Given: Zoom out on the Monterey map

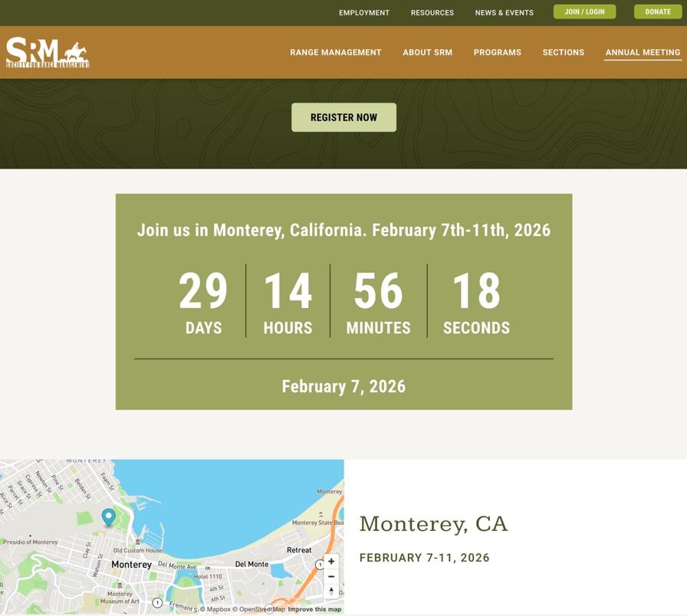Looking at the screenshot, I should click(330, 576).
